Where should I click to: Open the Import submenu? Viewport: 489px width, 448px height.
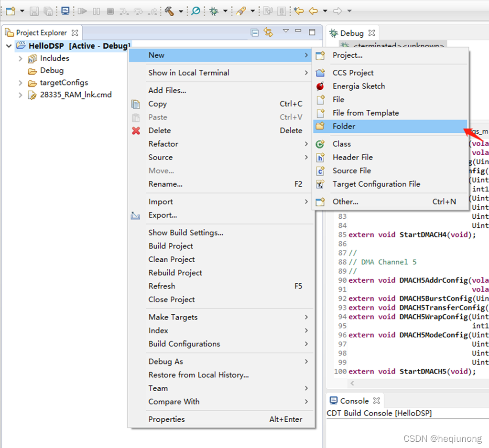(x=220, y=202)
